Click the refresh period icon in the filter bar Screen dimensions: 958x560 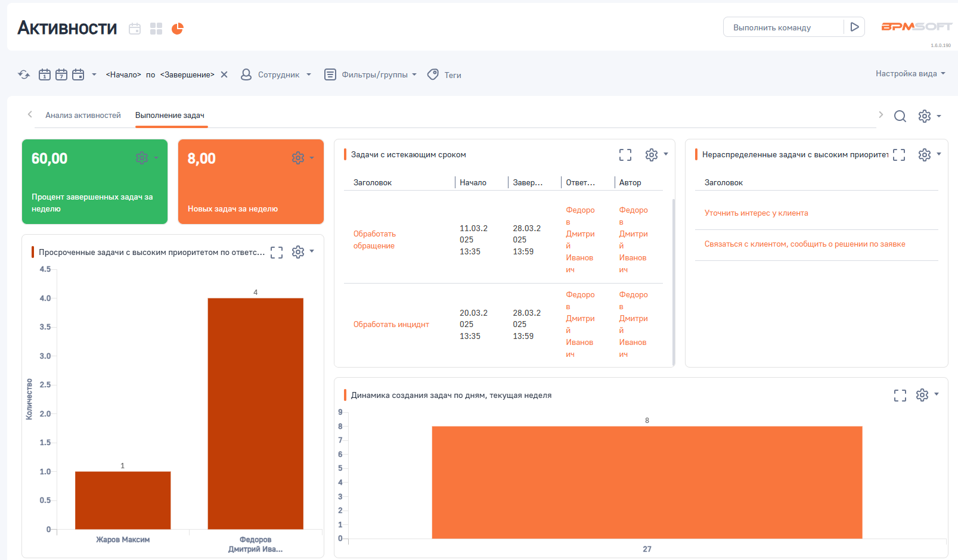click(x=24, y=74)
